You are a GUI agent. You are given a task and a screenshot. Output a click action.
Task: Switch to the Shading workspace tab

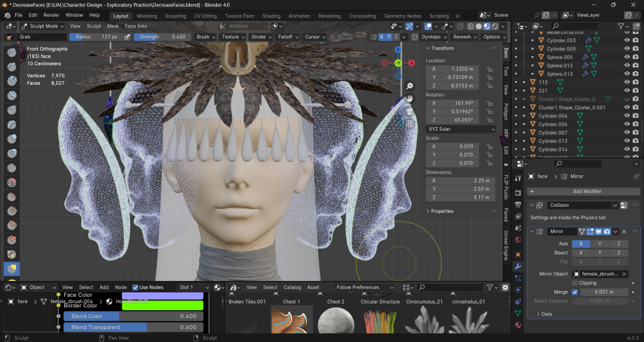(x=272, y=16)
